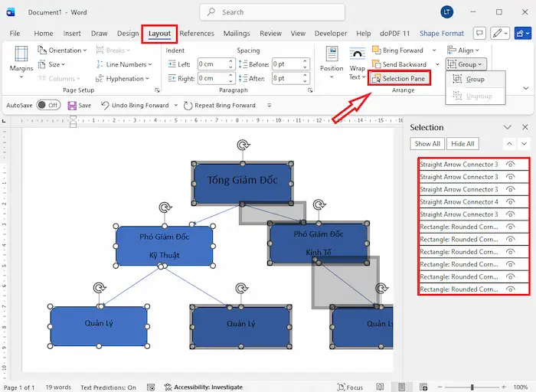The width and height of the screenshot is (536, 392).
Task: Click the Position layout icon
Action: pos(332,61)
